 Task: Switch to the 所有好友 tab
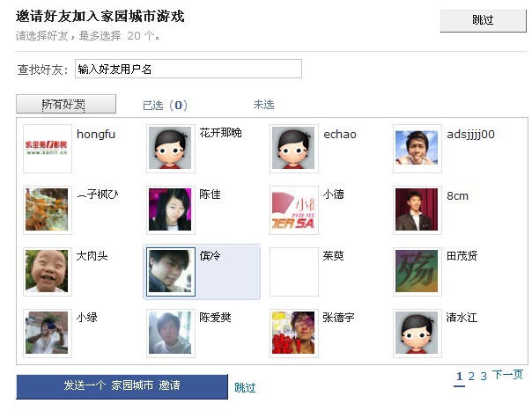click(x=66, y=105)
